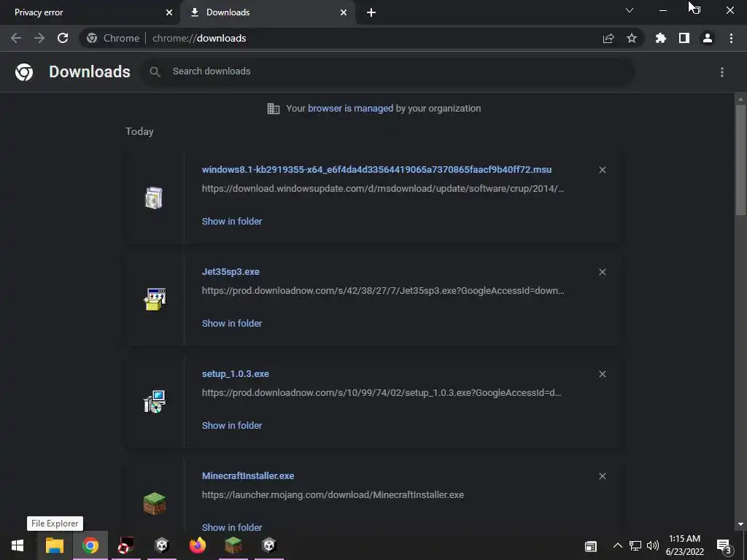Click the search magnifier icon
This screenshot has width=747, height=560.
[x=155, y=71]
